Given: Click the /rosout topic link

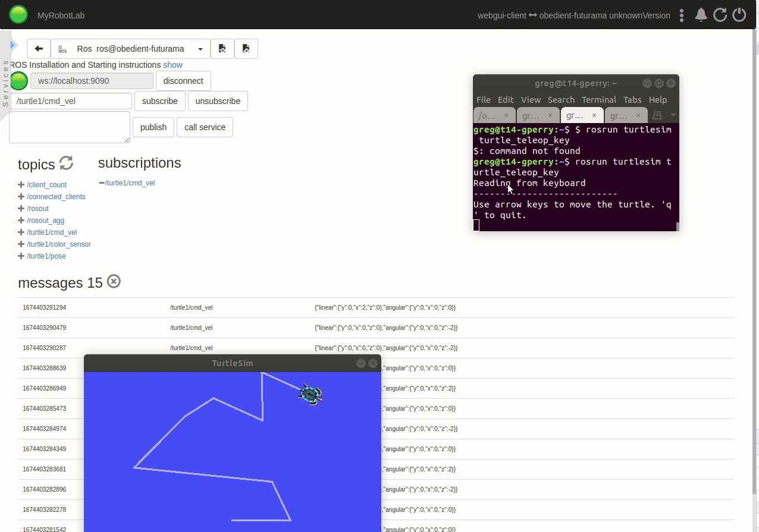Looking at the screenshot, I should click(37, 209).
